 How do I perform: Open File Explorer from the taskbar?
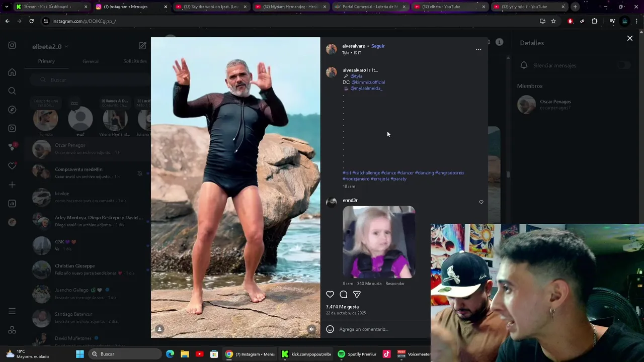pos(185,354)
